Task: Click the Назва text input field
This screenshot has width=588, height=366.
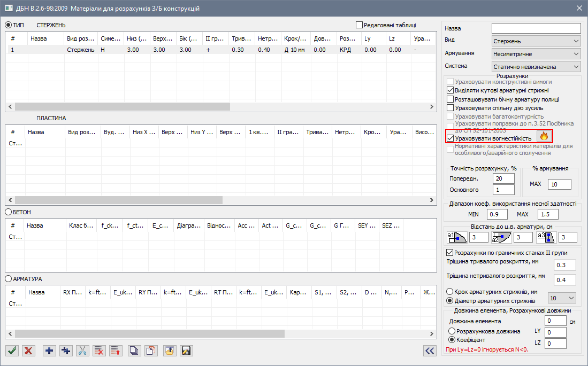Action: click(536, 28)
